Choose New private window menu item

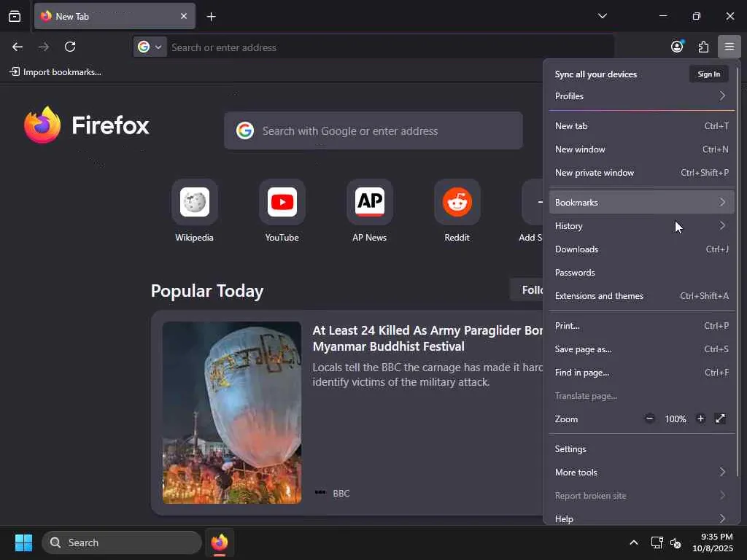click(641, 172)
